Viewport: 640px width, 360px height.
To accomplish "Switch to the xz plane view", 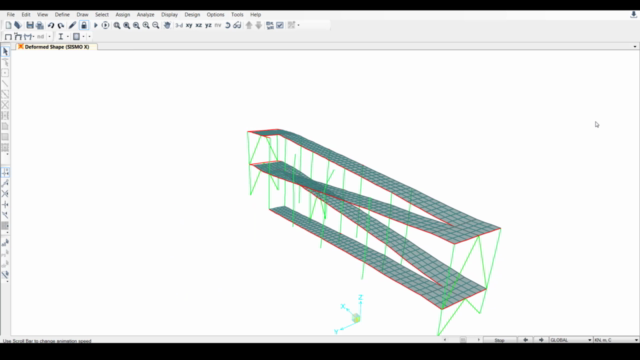I will [199, 25].
